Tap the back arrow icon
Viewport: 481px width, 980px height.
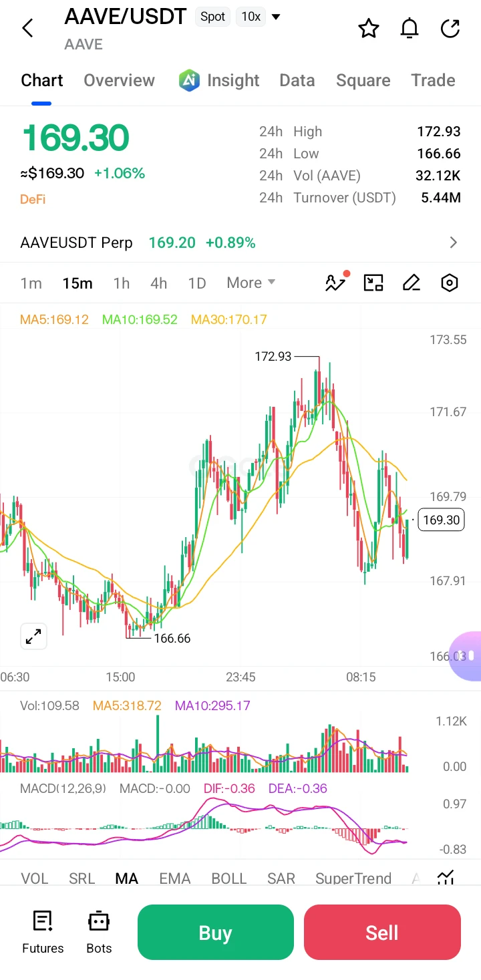click(27, 28)
